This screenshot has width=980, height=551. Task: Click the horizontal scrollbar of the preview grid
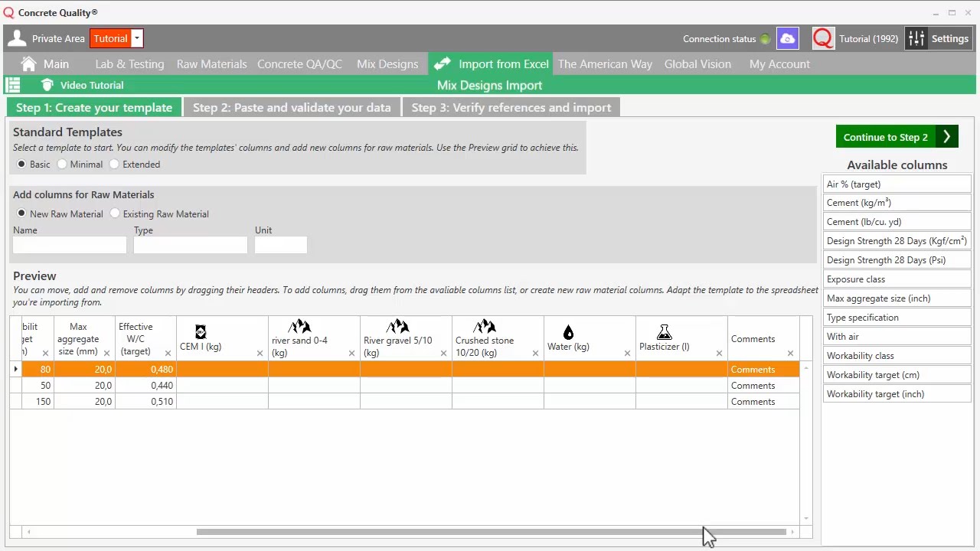(491, 532)
